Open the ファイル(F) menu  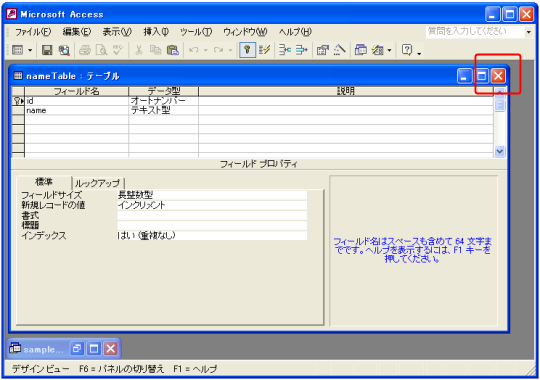pos(33,32)
